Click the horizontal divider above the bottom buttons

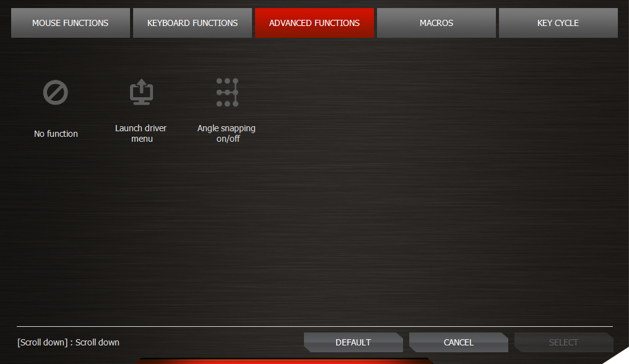[x=314, y=326]
